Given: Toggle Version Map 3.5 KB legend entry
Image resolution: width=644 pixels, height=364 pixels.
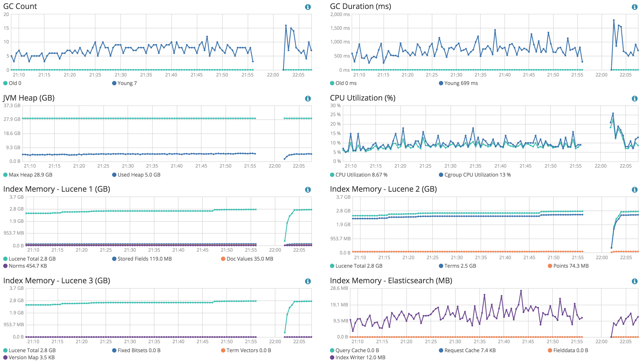Looking at the screenshot, I should pyautogui.click(x=32, y=357).
